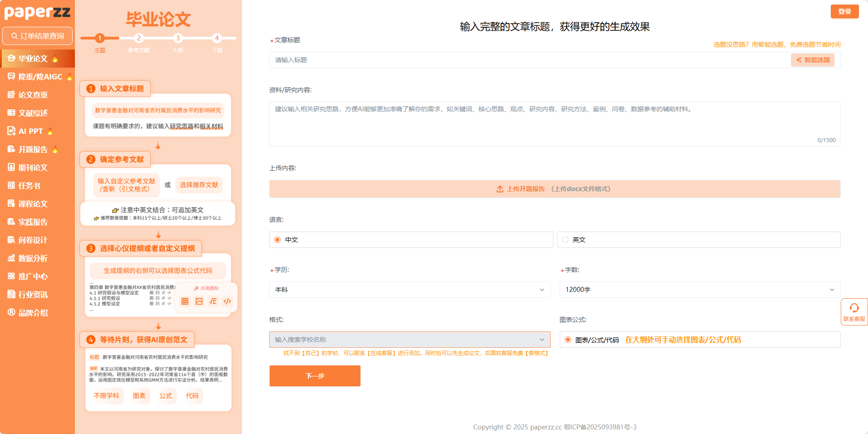Open the 订单结果查询 search box
868x434 pixels.
coord(37,36)
